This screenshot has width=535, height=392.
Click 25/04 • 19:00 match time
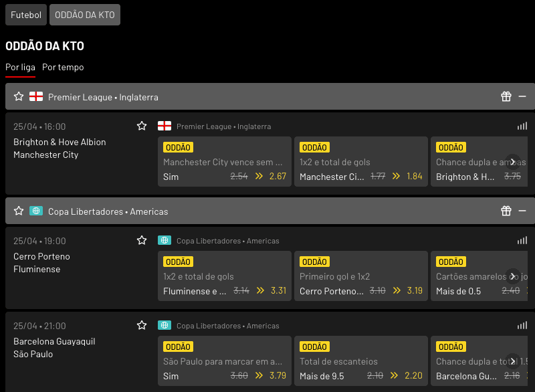[39, 241]
